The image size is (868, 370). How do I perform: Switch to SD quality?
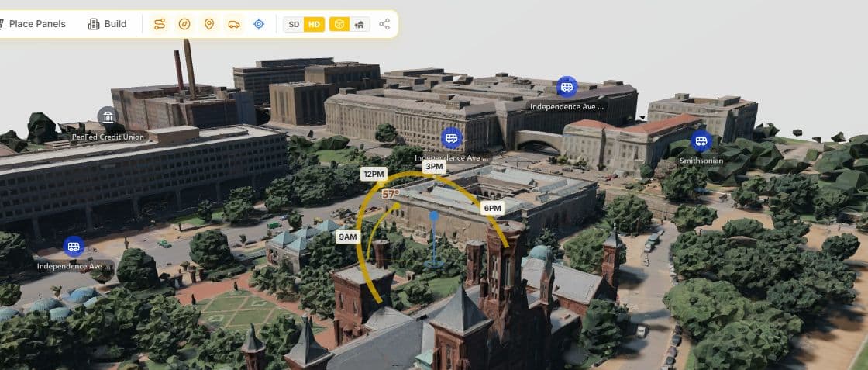pos(294,24)
